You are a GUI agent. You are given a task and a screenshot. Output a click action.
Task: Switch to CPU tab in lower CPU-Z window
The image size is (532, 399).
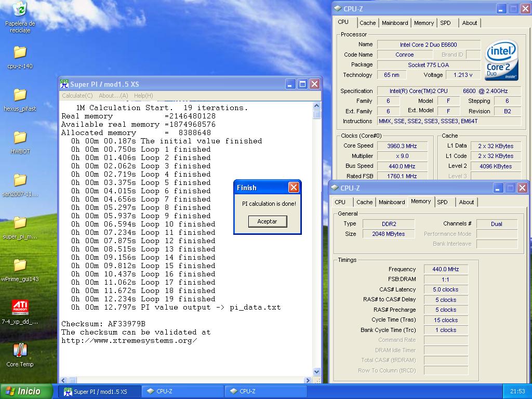340,202
